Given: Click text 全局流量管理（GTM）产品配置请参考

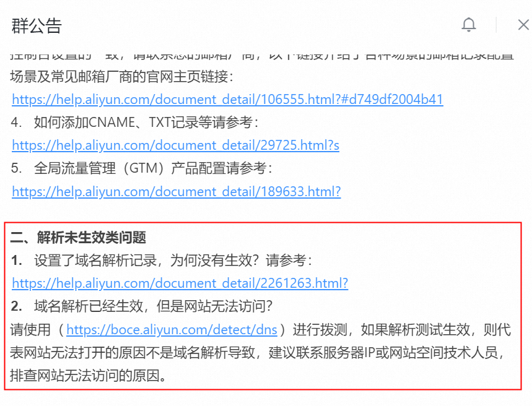Looking at the screenshot, I should [x=150, y=168].
